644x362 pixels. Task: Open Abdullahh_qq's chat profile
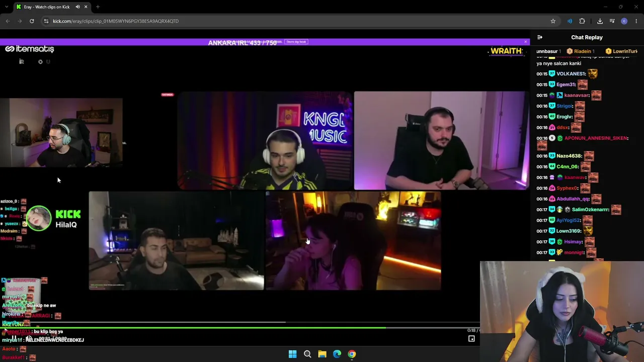pyautogui.click(x=573, y=199)
